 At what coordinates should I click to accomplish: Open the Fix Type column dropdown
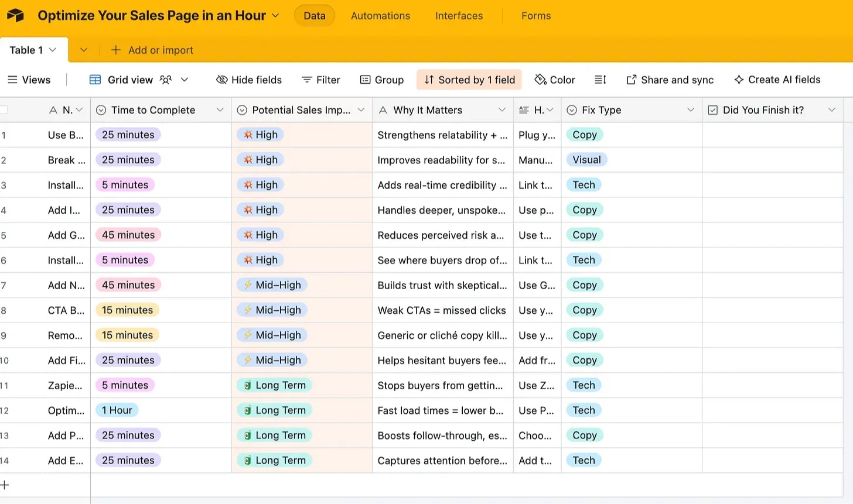click(x=690, y=110)
